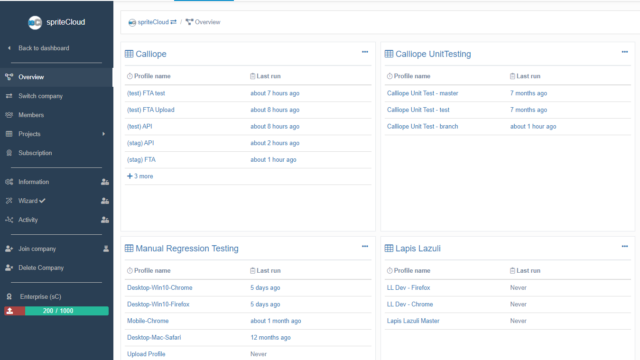
Task: Click the Members people icon
Action: click(x=9, y=115)
